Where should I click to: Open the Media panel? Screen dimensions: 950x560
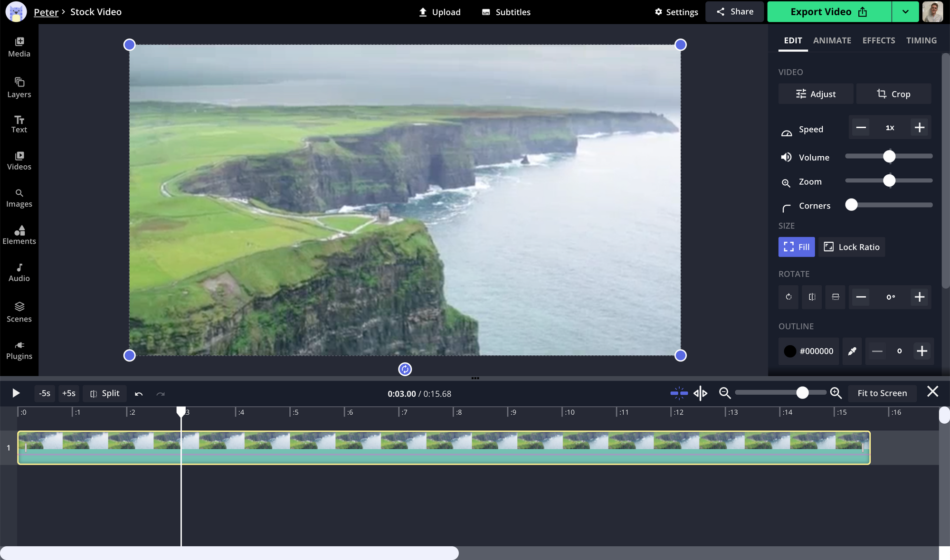pyautogui.click(x=19, y=47)
